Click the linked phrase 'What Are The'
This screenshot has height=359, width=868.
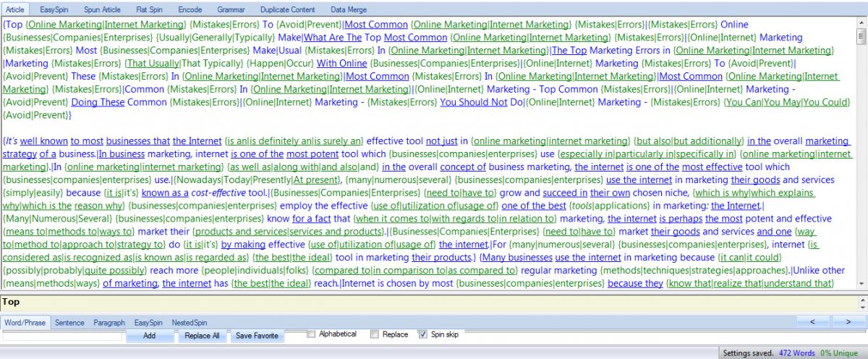click(333, 38)
